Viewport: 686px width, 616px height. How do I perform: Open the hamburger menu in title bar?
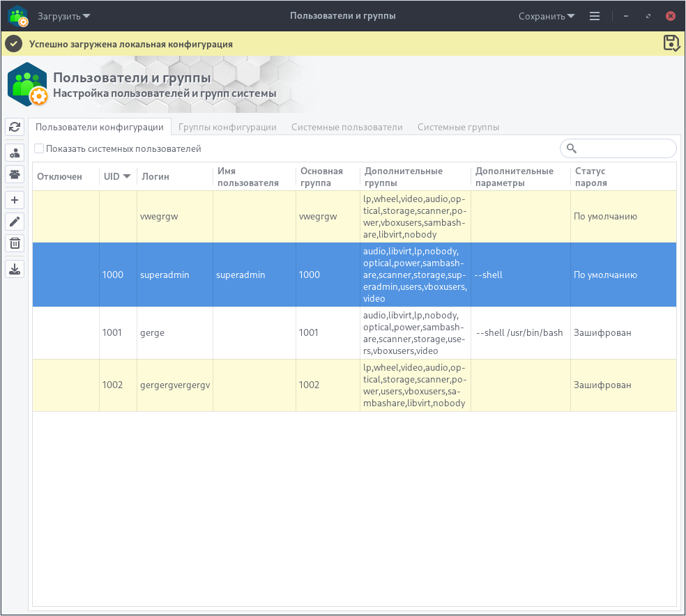[x=595, y=16]
